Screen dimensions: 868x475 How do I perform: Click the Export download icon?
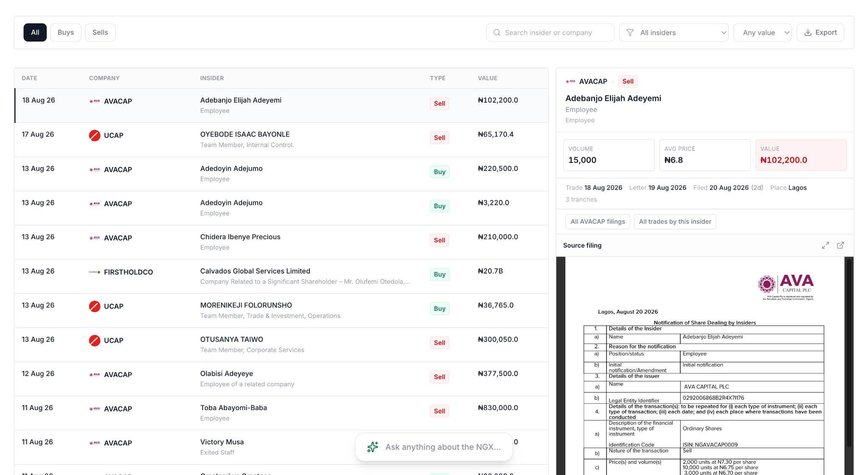pos(808,33)
